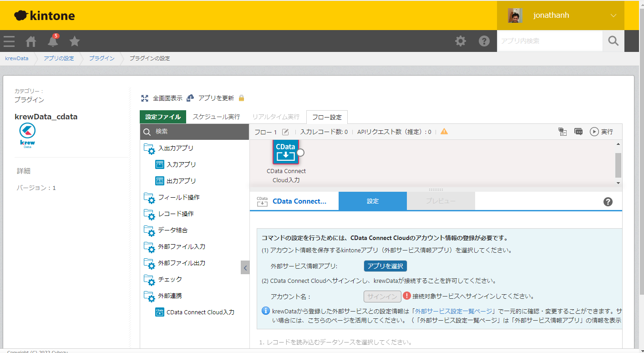The height and width of the screenshot is (353, 644).
Task: Run the flow with 実行 button
Action: click(601, 132)
